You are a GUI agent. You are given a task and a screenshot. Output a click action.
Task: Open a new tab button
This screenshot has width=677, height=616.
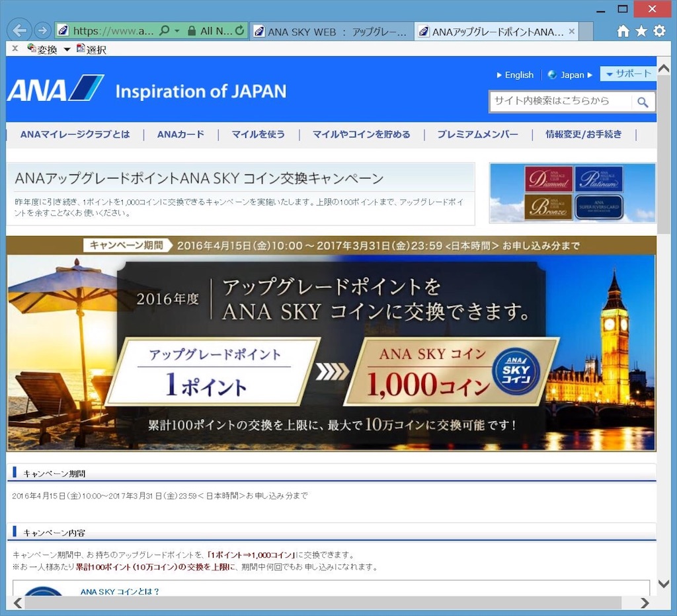click(x=586, y=32)
